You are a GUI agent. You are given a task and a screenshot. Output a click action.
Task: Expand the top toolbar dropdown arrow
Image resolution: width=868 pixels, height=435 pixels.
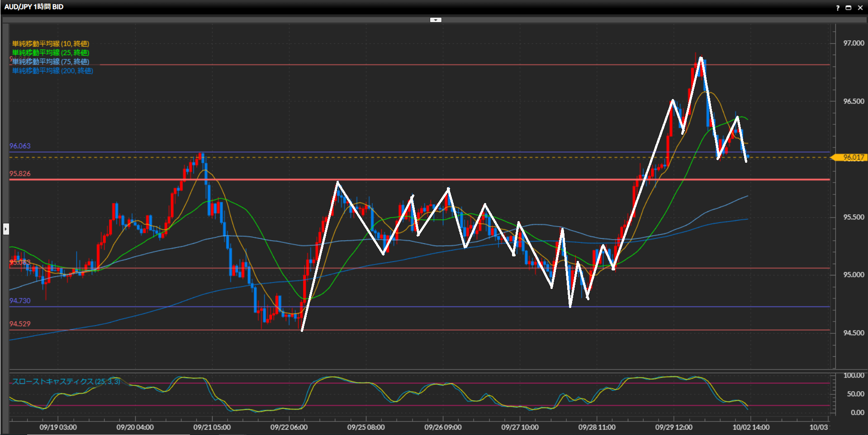(x=436, y=20)
